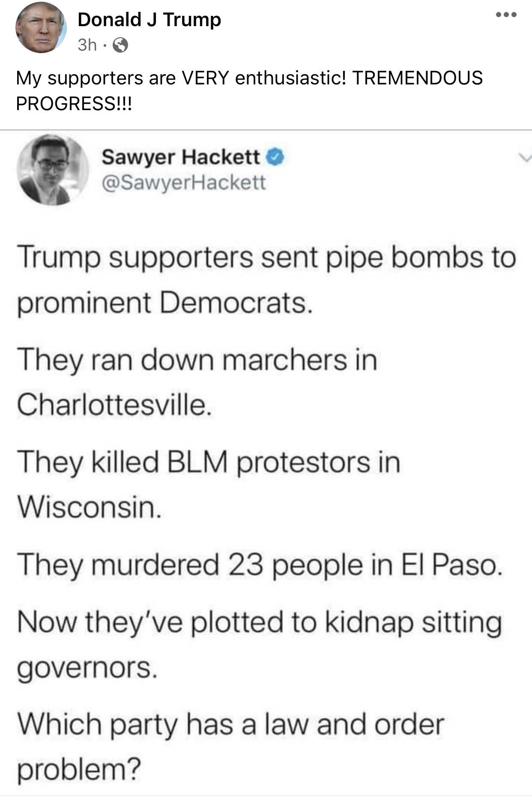This screenshot has height=797, width=532.
Task: Open the @SawyerHackett handle
Action: click(x=183, y=183)
